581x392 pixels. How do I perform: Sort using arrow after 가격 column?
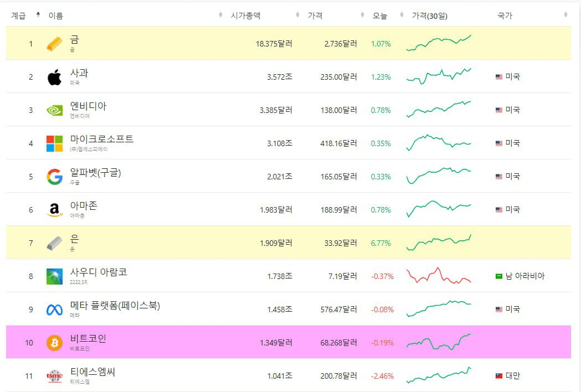click(x=362, y=15)
